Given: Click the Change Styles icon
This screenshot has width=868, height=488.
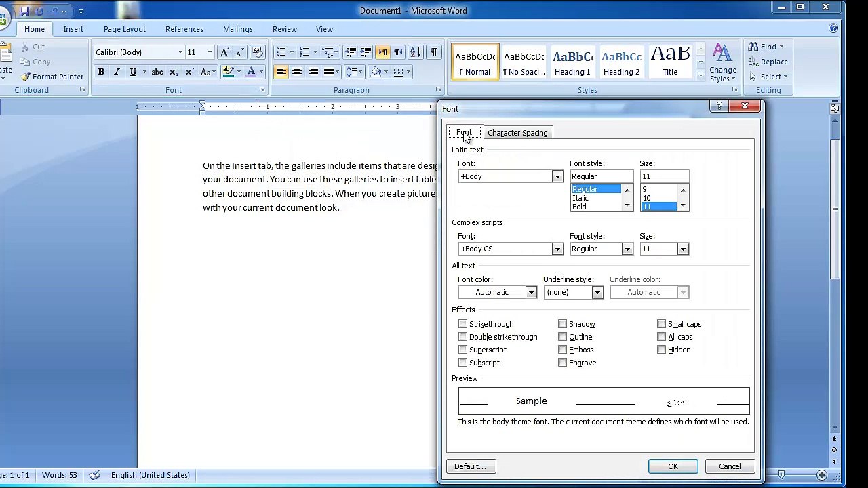Looking at the screenshot, I should coord(723,63).
